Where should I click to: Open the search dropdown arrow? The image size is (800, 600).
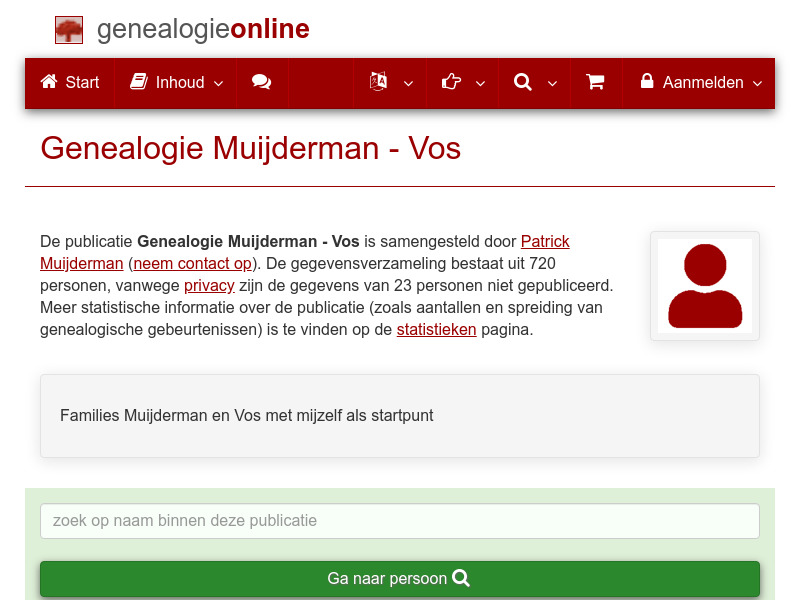coord(550,85)
